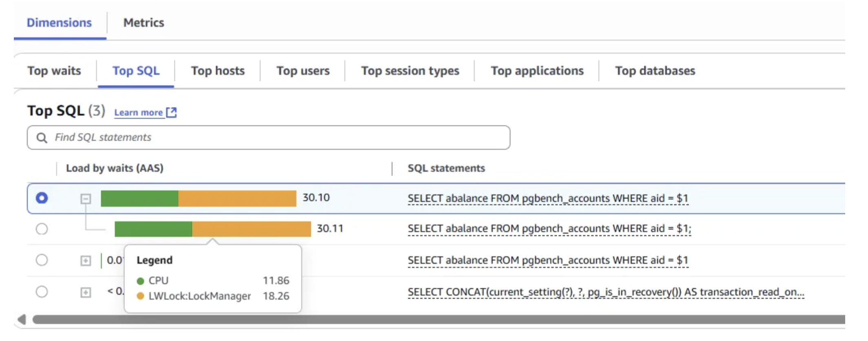Click the green CPU swatch in the legend

[141, 281]
